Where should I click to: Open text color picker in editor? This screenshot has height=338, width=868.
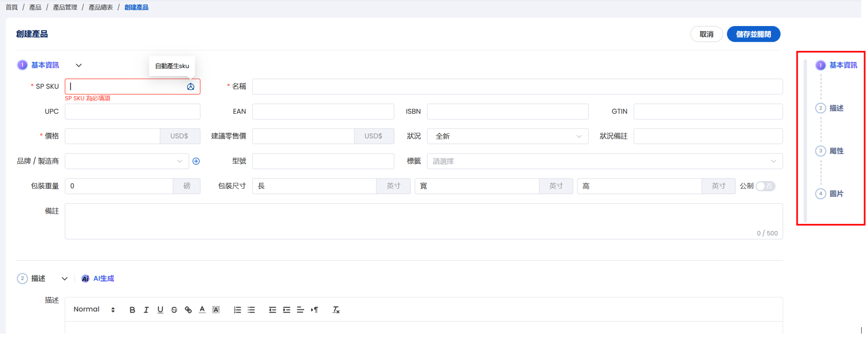(202, 310)
